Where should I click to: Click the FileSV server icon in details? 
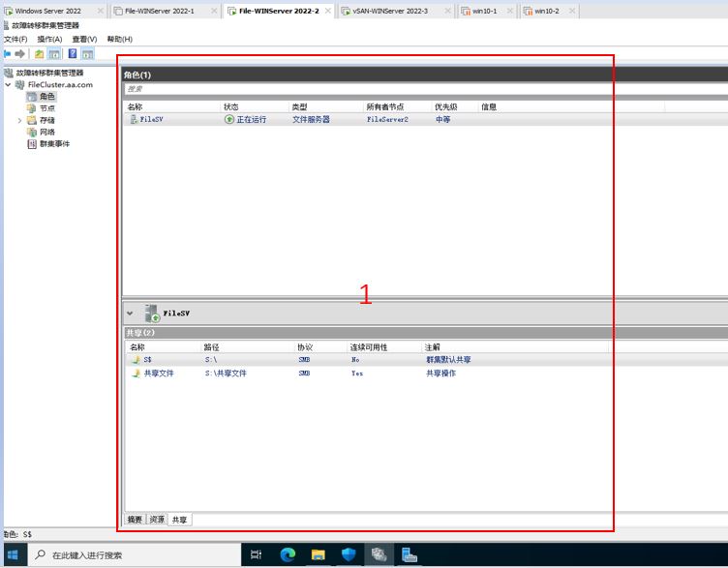(x=152, y=314)
